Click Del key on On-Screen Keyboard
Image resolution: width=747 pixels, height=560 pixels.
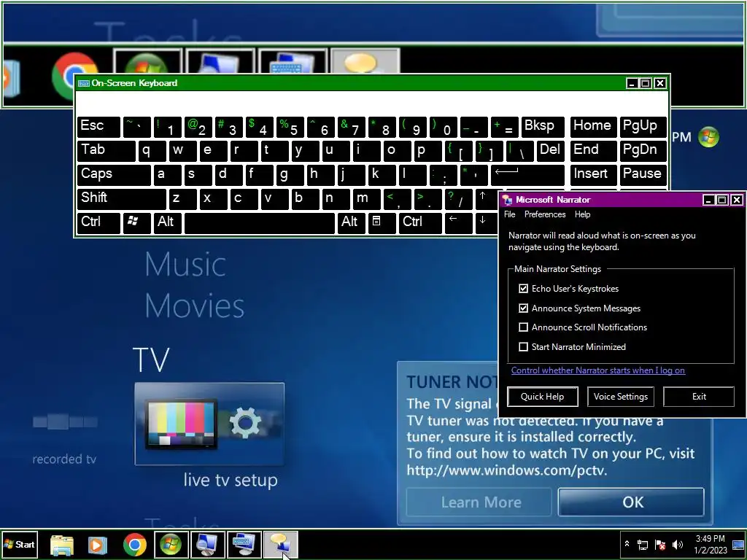tap(550, 151)
